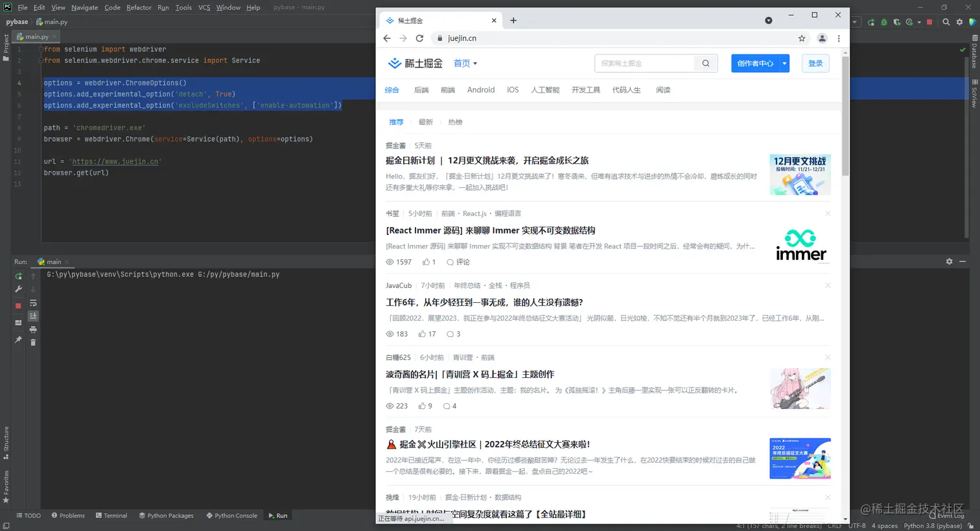Open the Python Console tool tab
Viewport: 980px width, 531px height.
pyautogui.click(x=232, y=515)
